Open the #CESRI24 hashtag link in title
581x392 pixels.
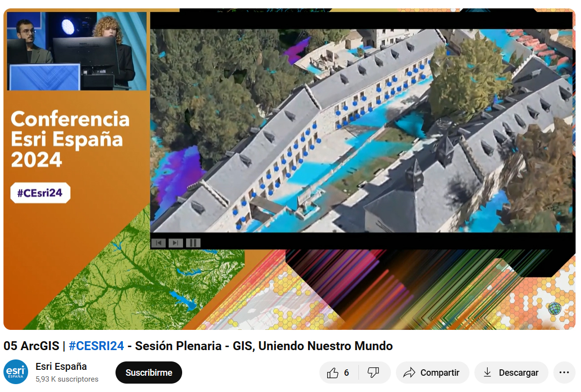pyautogui.click(x=96, y=346)
